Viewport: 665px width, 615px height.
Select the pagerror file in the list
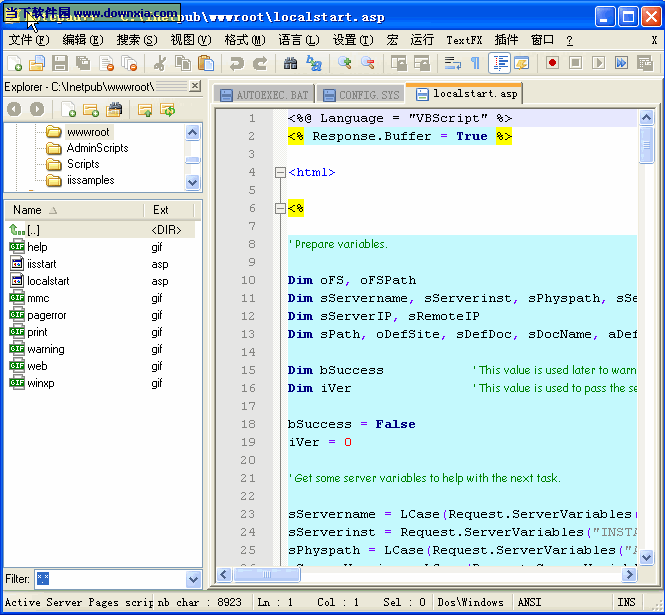pyautogui.click(x=46, y=315)
